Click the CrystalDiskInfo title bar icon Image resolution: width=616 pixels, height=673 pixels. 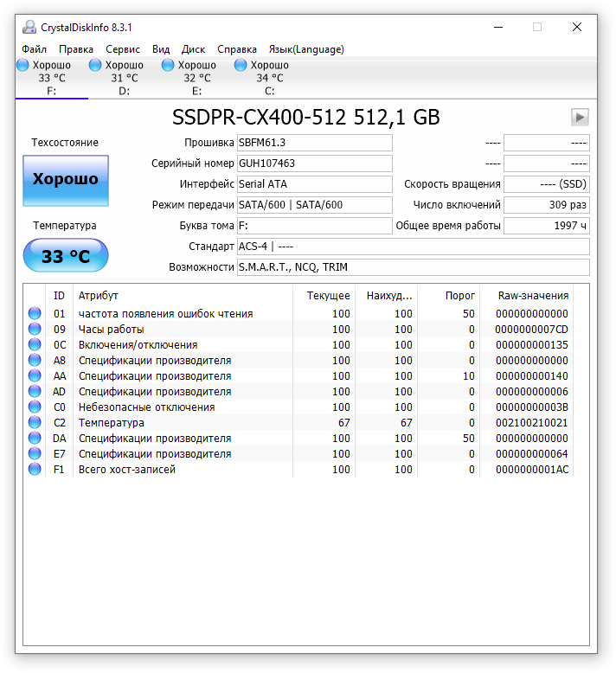[29, 27]
